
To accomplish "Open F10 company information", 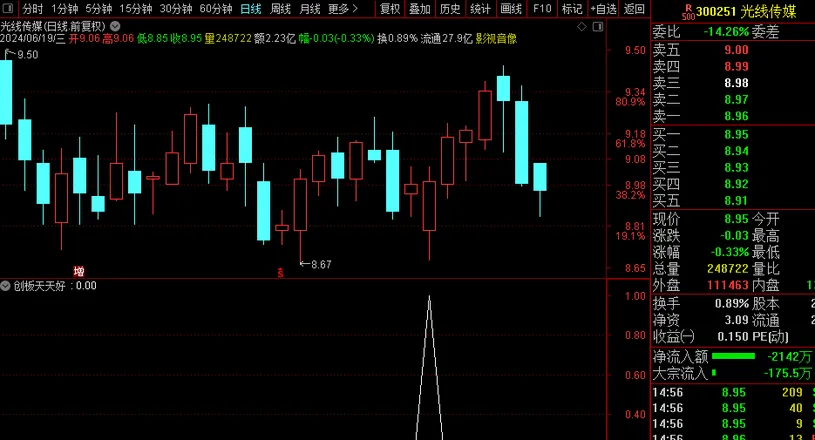I will 542,9.
